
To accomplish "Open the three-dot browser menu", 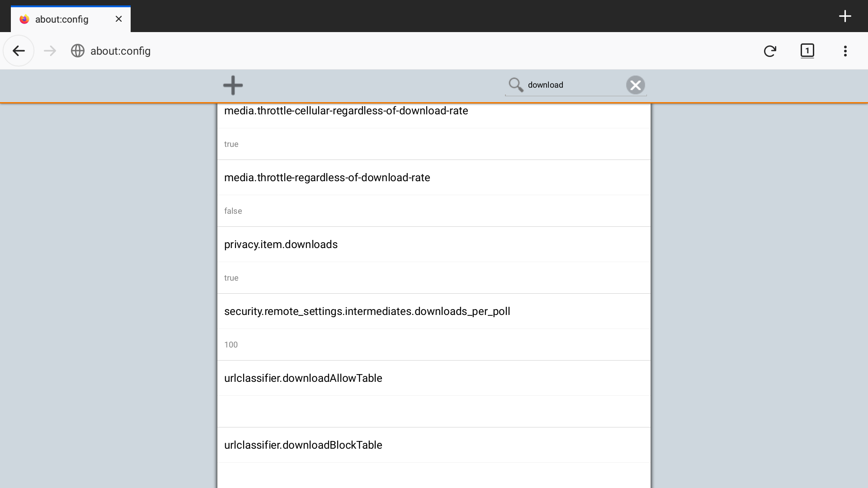I will [845, 51].
